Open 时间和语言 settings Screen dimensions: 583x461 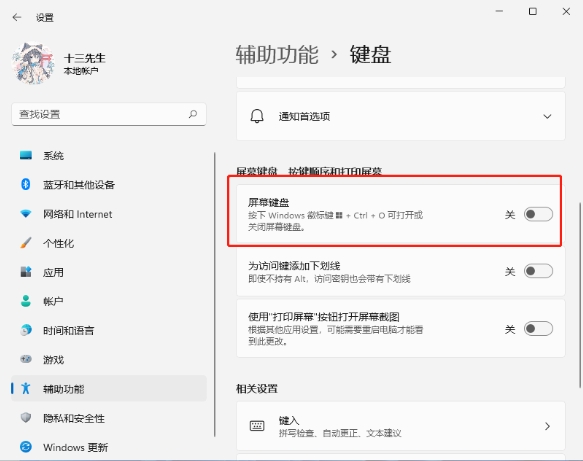(109, 330)
